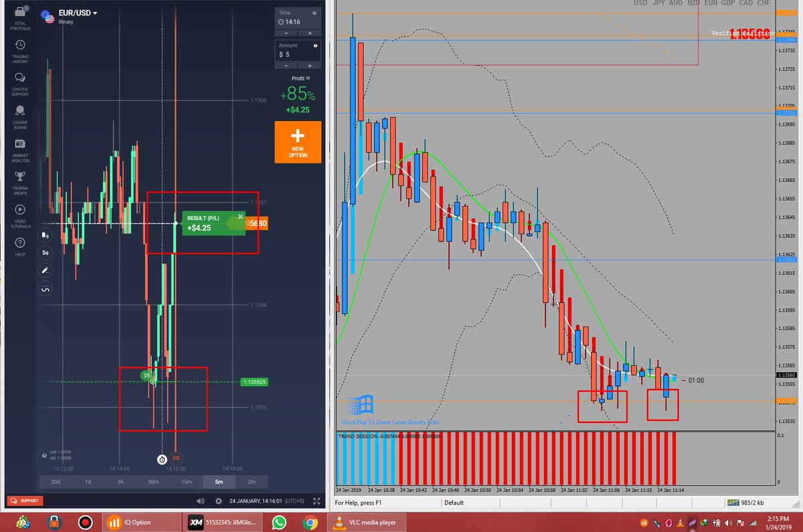803x532 pixels.
Task: Click the $5 open position marker on chart
Action: point(147,376)
